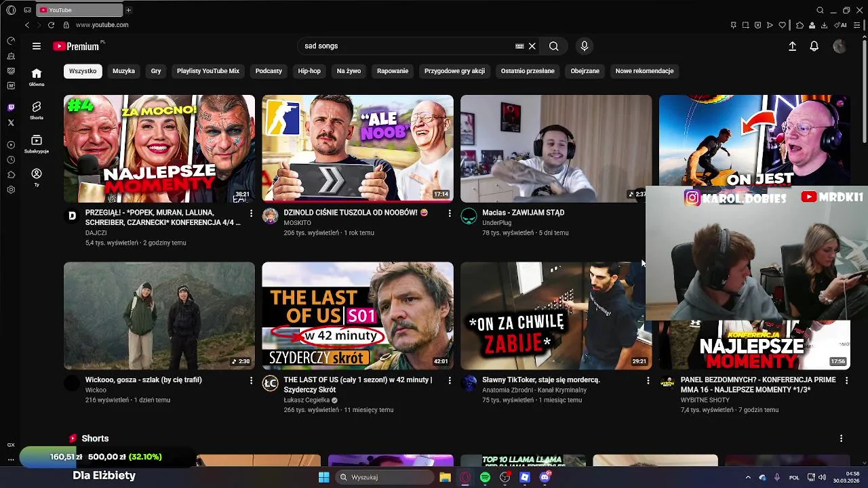Open X (Twitter) in Opera sidebar
Image resolution: width=868 pixels, height=488 pixels.
pyautogui.click(x=11, y=123)
